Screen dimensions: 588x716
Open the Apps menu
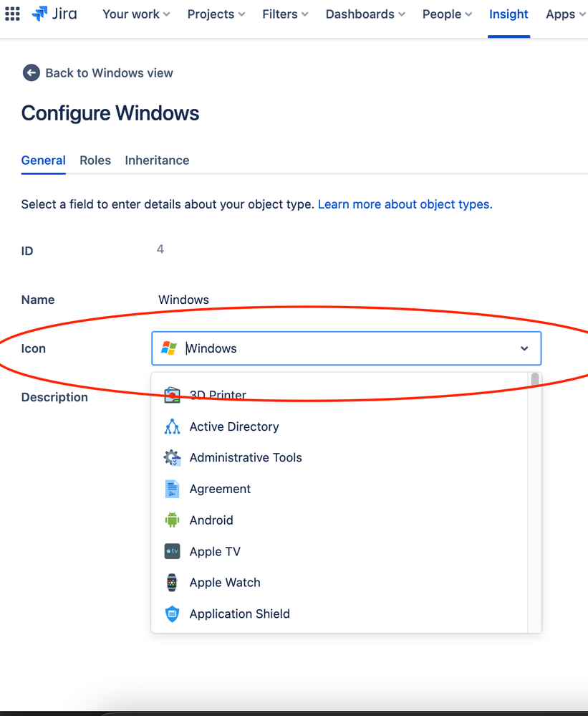click(566, 14)
